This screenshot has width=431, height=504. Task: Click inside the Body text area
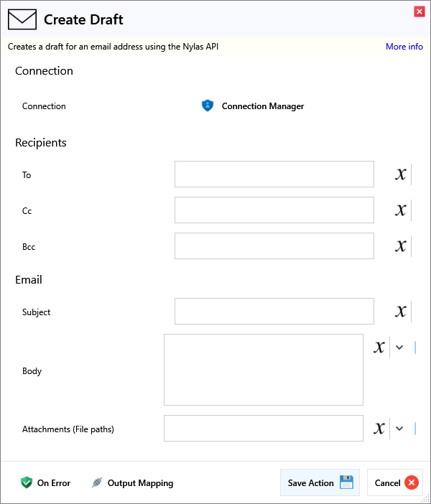263,370
